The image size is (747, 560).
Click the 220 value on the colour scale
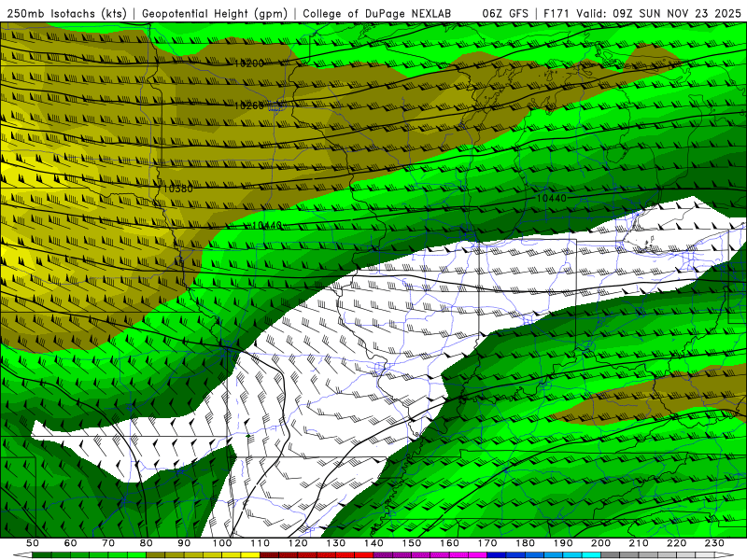(677, 543)
